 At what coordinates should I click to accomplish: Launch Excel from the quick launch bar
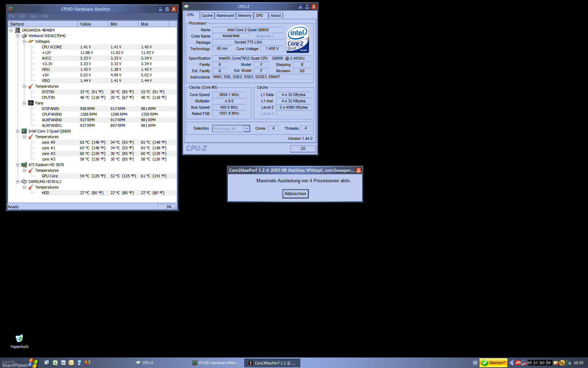click(x=55, y=363)
